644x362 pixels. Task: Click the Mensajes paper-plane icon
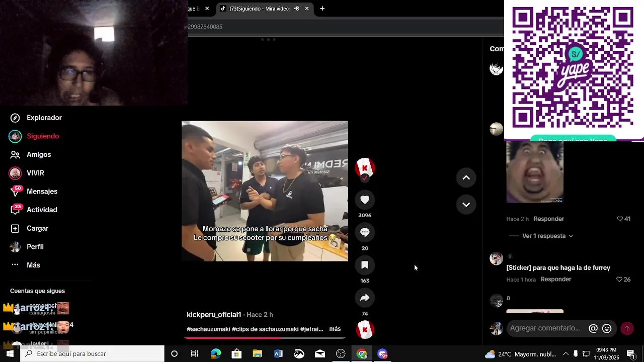16,192
